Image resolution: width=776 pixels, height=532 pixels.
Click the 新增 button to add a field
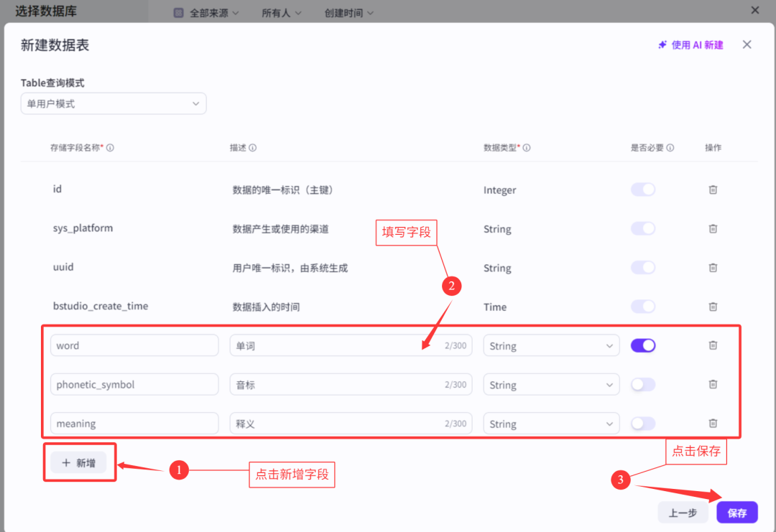[x=79, y=463]
